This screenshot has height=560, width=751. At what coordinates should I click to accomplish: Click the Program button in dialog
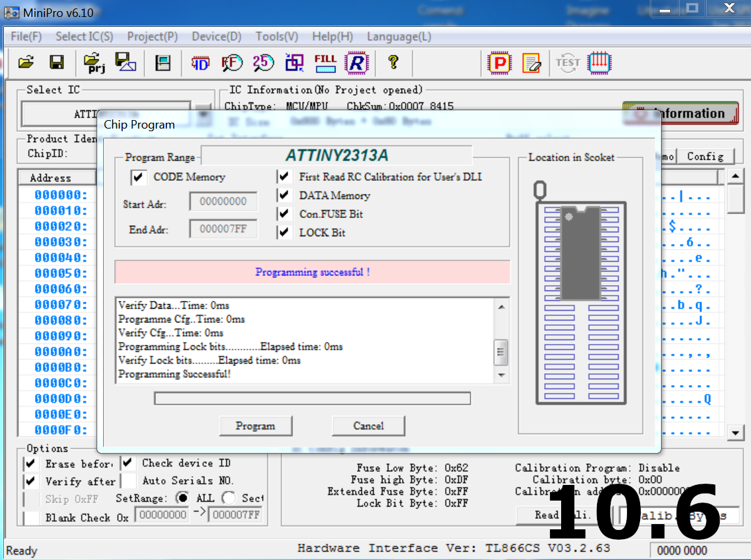(255, 426)
